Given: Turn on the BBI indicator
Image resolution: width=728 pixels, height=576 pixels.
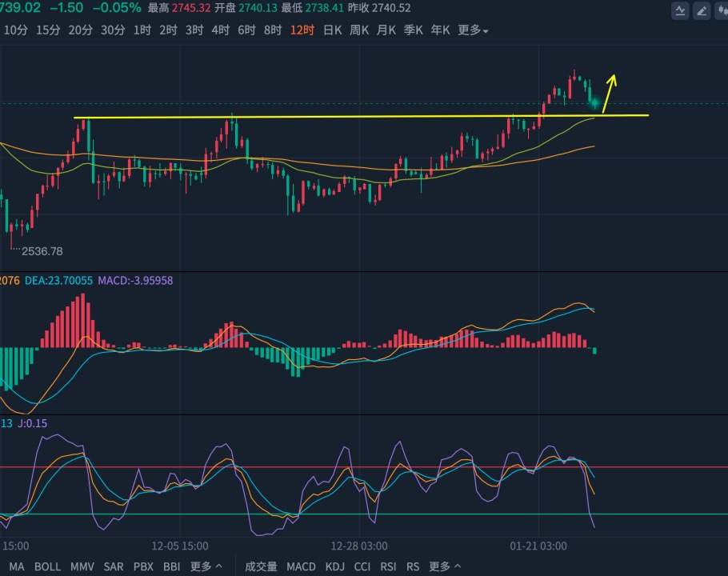Looking at the screenshot, I should click(x=172, y=566).
